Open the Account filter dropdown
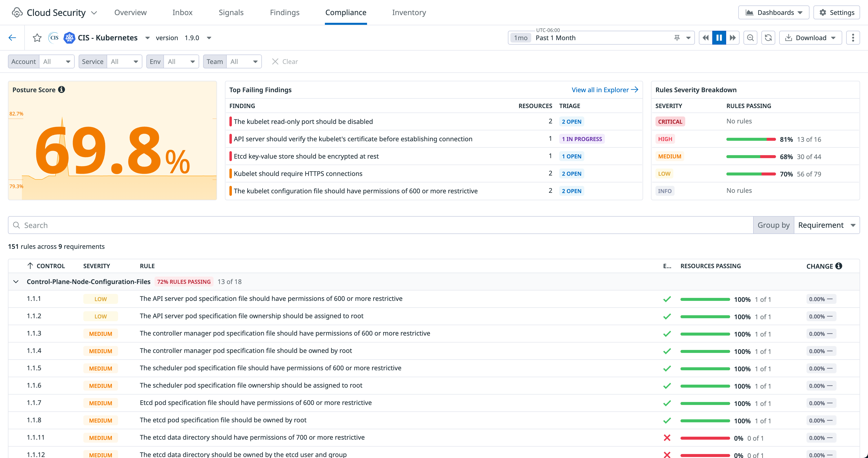 pyautogui.click(x=57, y=62)
